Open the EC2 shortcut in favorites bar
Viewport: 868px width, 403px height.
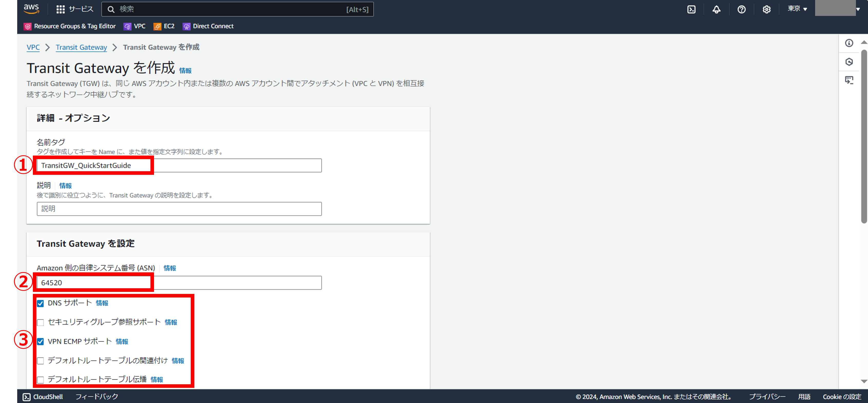point(169,26)
